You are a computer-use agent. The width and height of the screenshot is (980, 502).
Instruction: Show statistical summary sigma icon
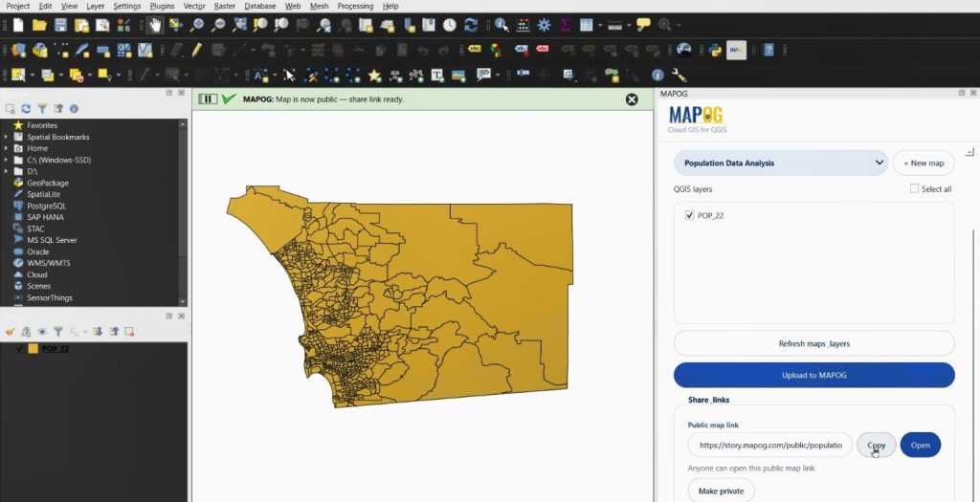(565, 25)
